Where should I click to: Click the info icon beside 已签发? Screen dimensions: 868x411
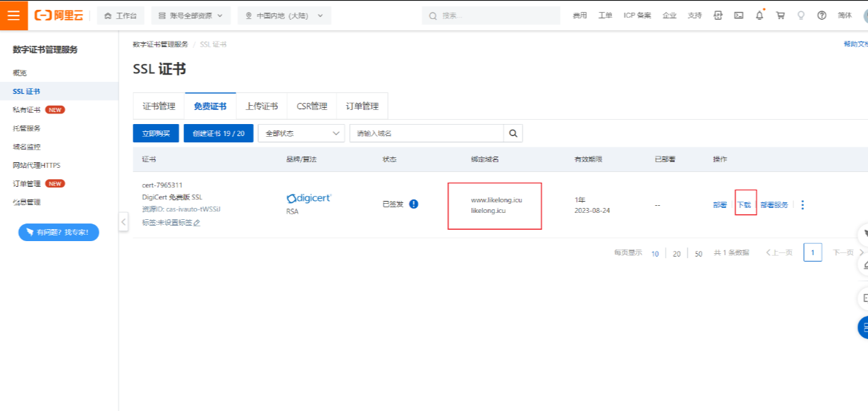point(414,204)
